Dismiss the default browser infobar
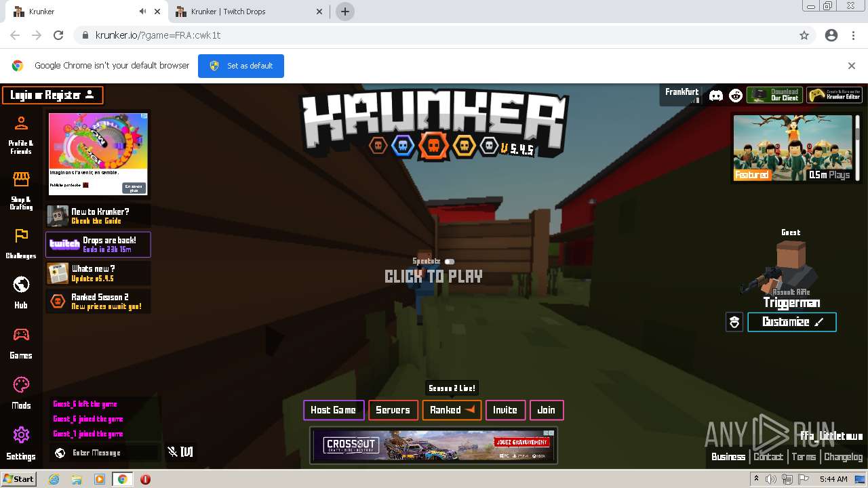 (852, 66)
